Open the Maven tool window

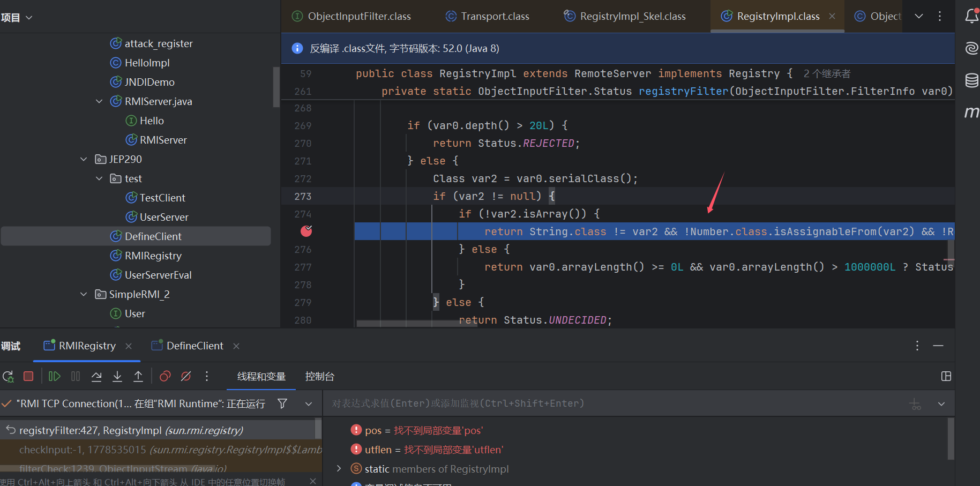[x=971, y=112]
